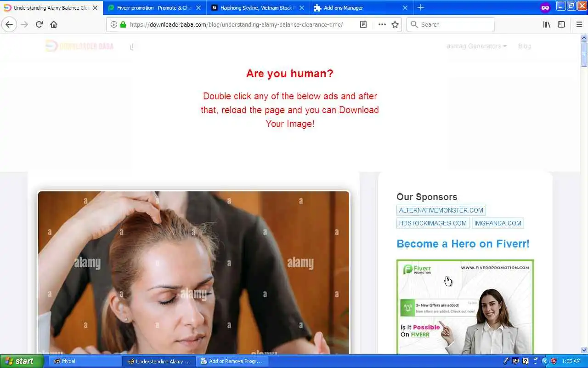
Task: Reload the current page
Action: click(39, 24)
